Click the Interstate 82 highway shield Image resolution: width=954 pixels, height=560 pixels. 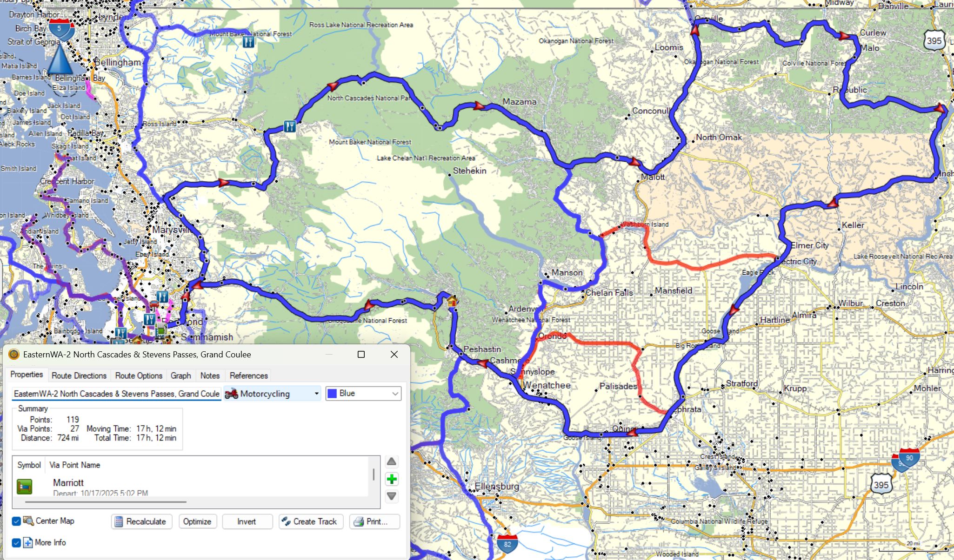click(x=507, y=544)
